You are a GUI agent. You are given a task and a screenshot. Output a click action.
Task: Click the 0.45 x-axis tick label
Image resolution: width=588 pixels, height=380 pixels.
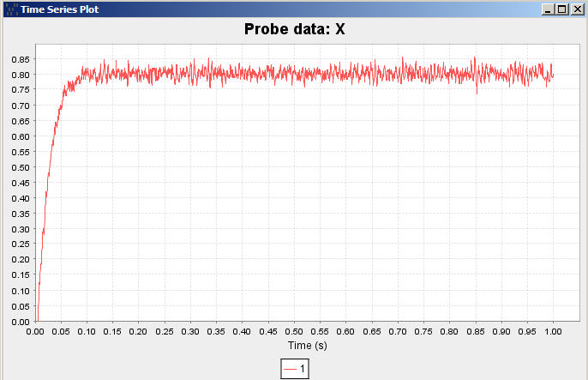(268, 332)
